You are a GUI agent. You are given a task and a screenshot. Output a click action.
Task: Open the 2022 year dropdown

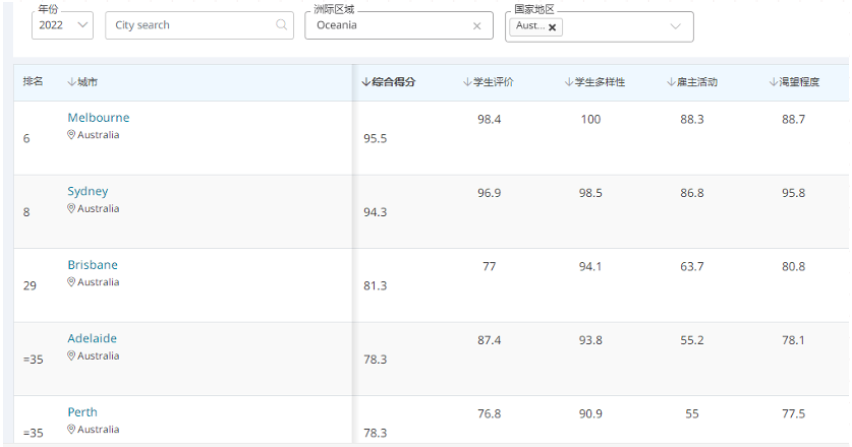click(x=62, y=25)
